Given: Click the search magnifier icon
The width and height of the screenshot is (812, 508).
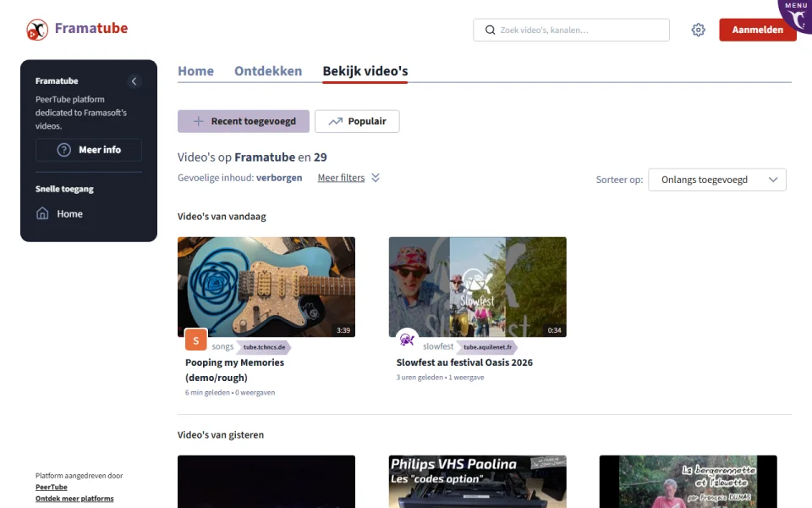Looking at the screenshot, I should coord(490,30).
